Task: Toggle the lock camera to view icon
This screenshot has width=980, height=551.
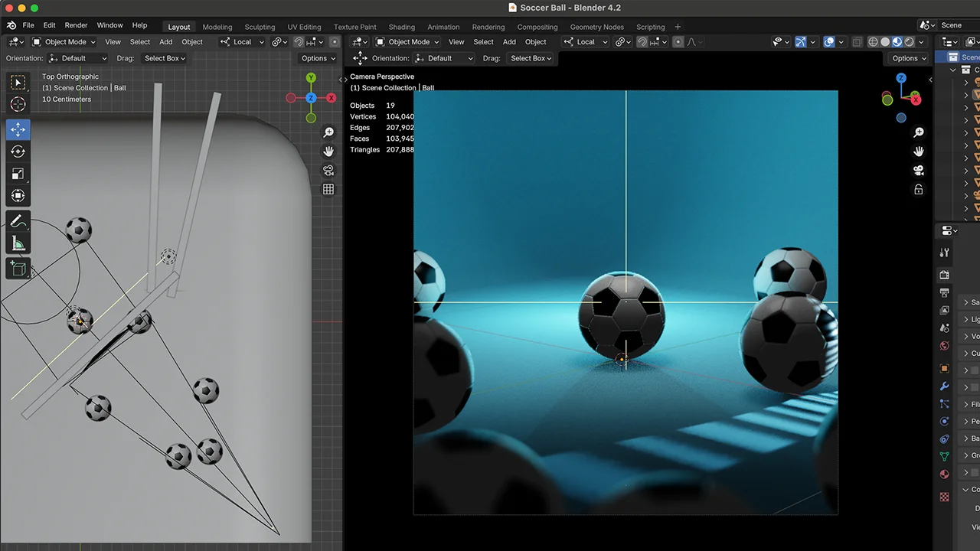Action: (919, 190)
